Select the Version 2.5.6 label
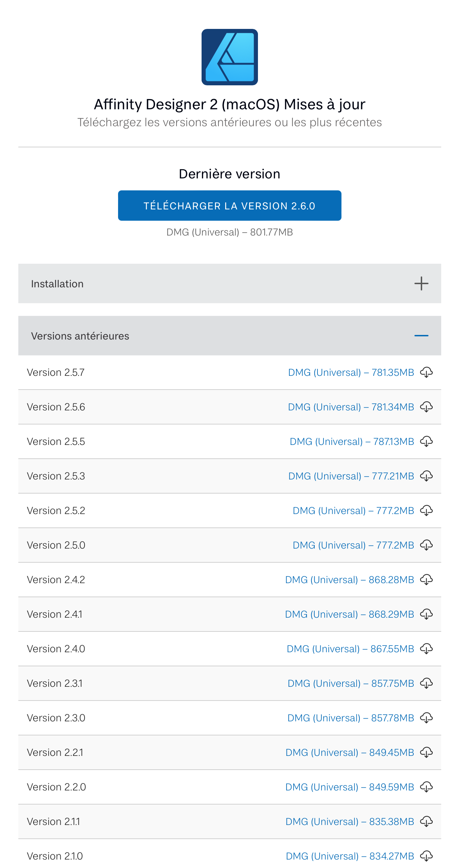This screenshot has height=868, width=456. coord(56,407)
